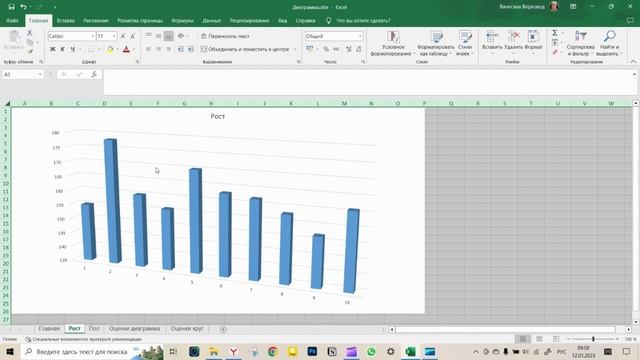Click the percent style icon
The height and width of the screenshot is (360, 640).
tap(326, 49)
